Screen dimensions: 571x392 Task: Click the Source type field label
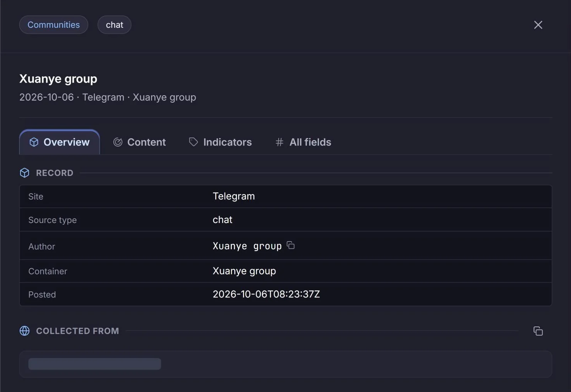(x=52, y=220)
